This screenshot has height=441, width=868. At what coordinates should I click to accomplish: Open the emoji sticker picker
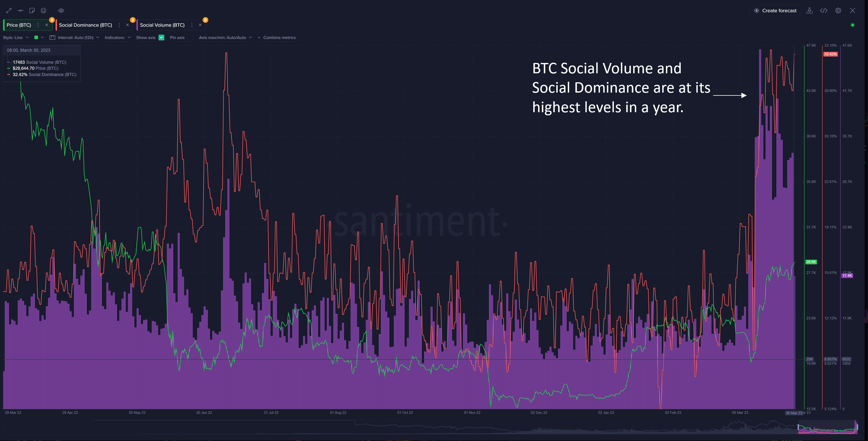[x=43, y=11]
